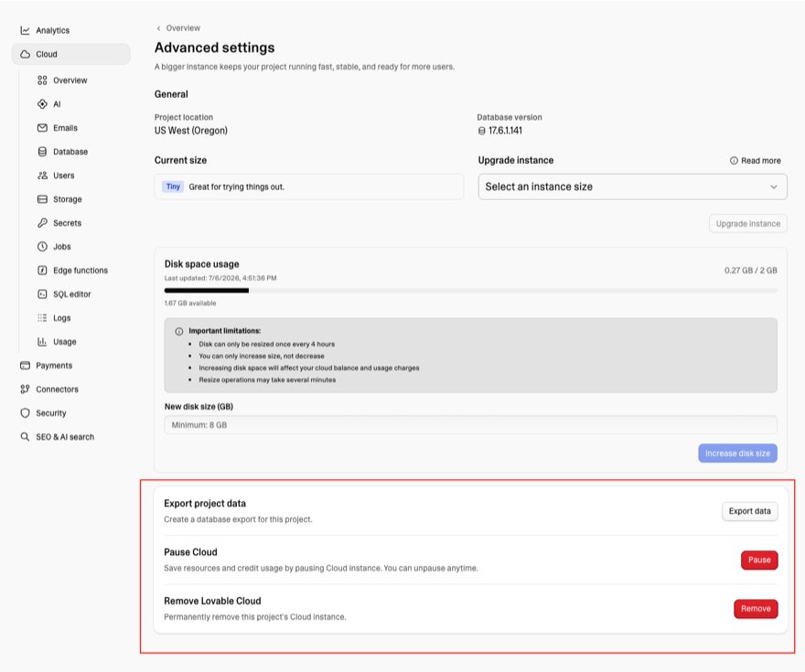
Task: Click the Export project data heading
Action: pos(205,503)
